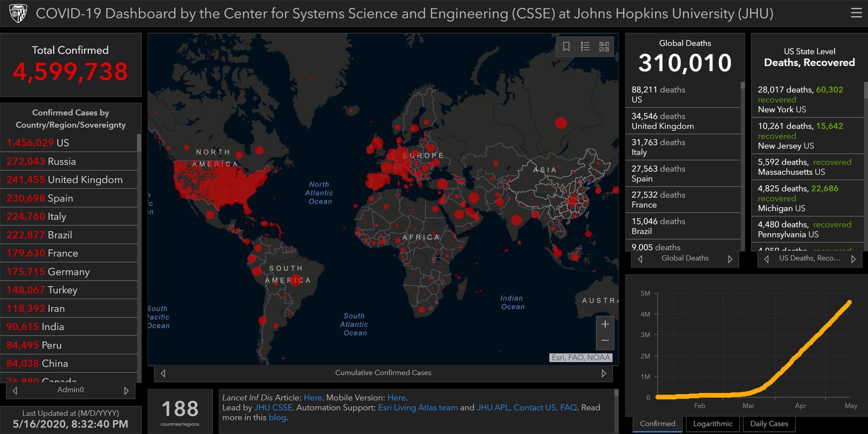Screen dimensions: 868x434
Task: Open the basemap gallery grid icon
Action: point(604,47)
